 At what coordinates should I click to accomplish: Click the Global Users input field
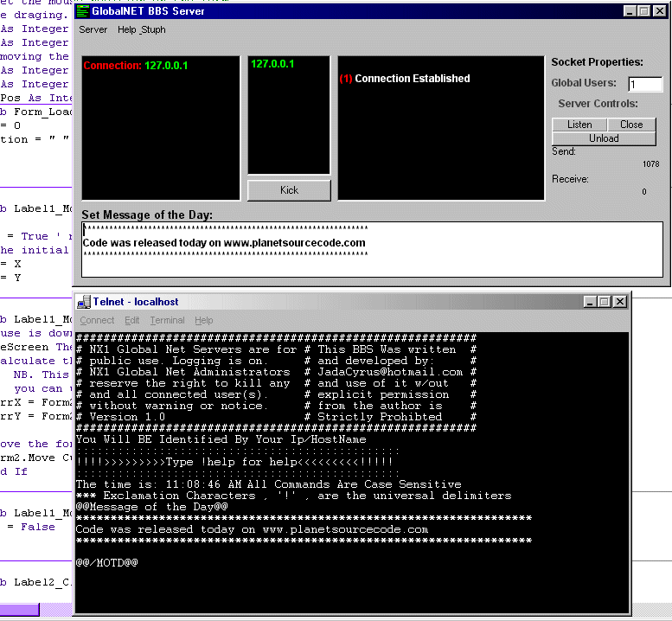click(644, 84)
